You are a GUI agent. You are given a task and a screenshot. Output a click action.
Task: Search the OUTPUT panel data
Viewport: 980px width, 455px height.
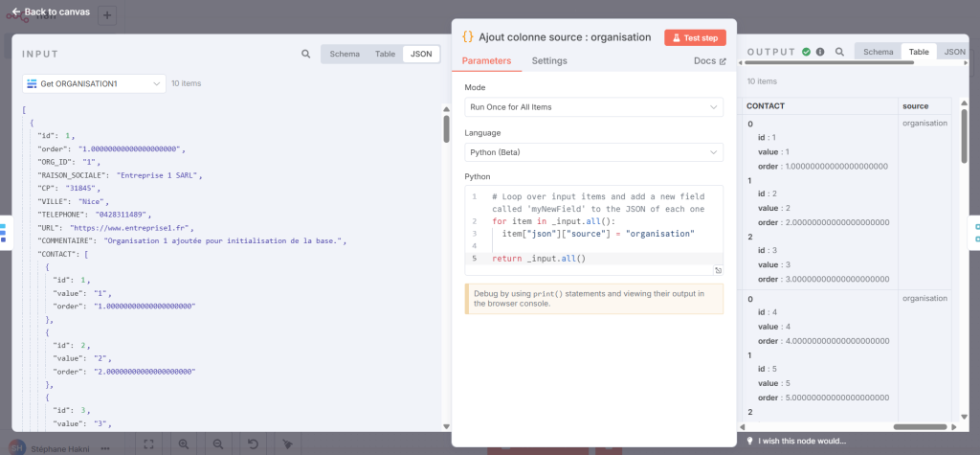tap(840, 52)
